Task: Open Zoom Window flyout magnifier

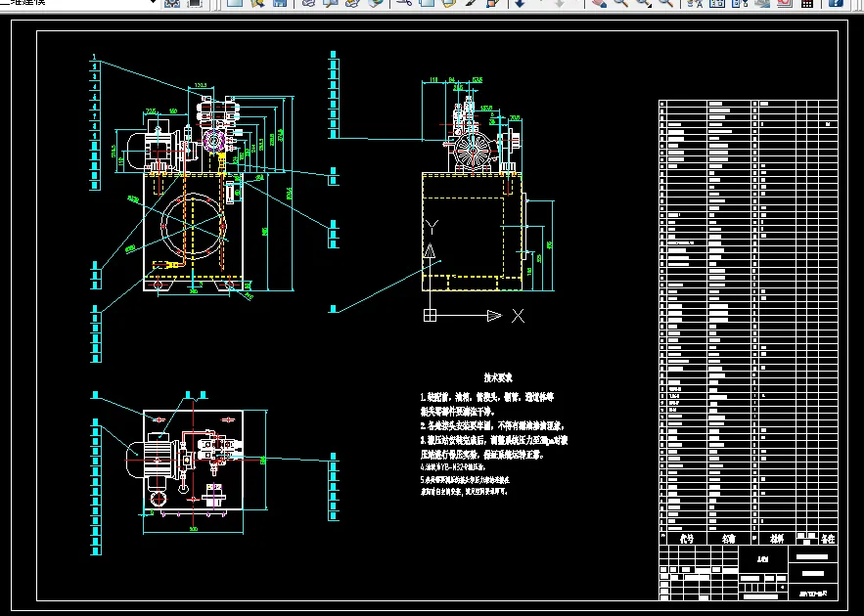Action: click(x=643, y=3)
